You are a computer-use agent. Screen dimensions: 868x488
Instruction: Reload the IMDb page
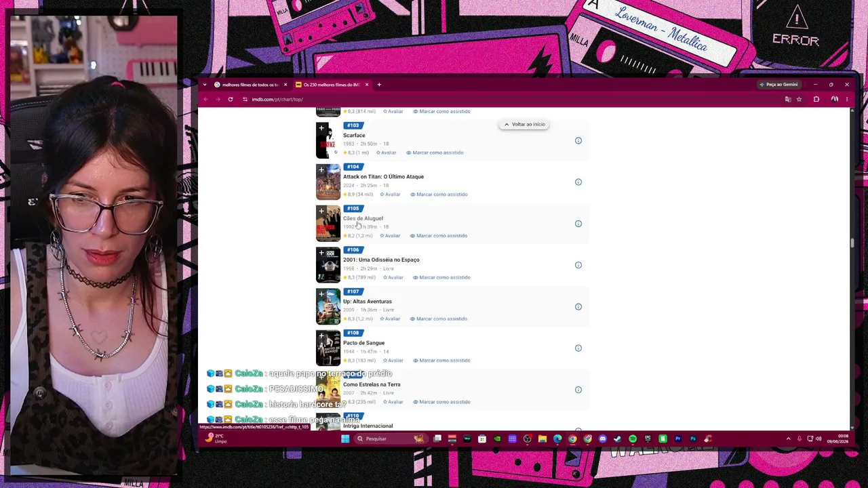(231, 100)
